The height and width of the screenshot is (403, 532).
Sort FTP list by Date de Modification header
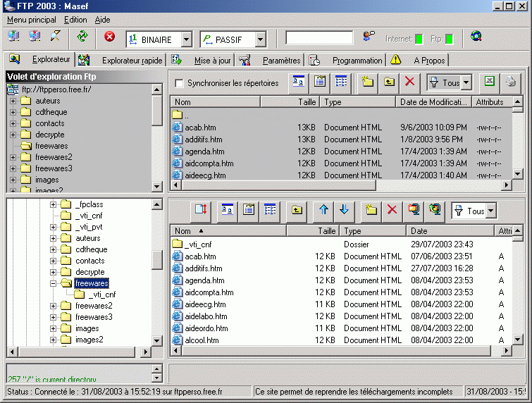[433, 101]
